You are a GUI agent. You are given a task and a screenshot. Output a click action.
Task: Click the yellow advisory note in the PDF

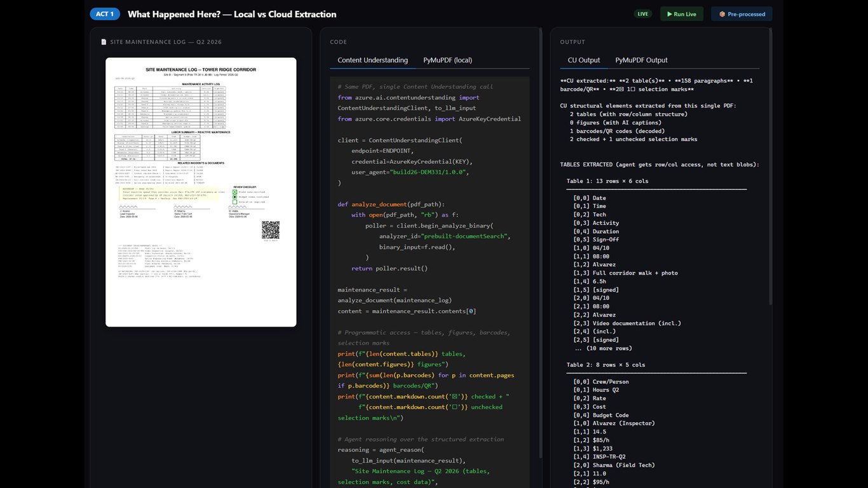point(170,193)
